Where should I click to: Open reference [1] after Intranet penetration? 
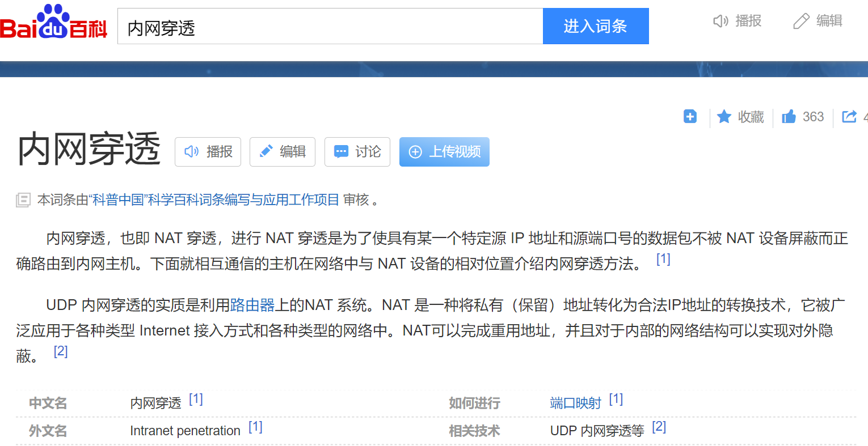(x=255, y=427)
